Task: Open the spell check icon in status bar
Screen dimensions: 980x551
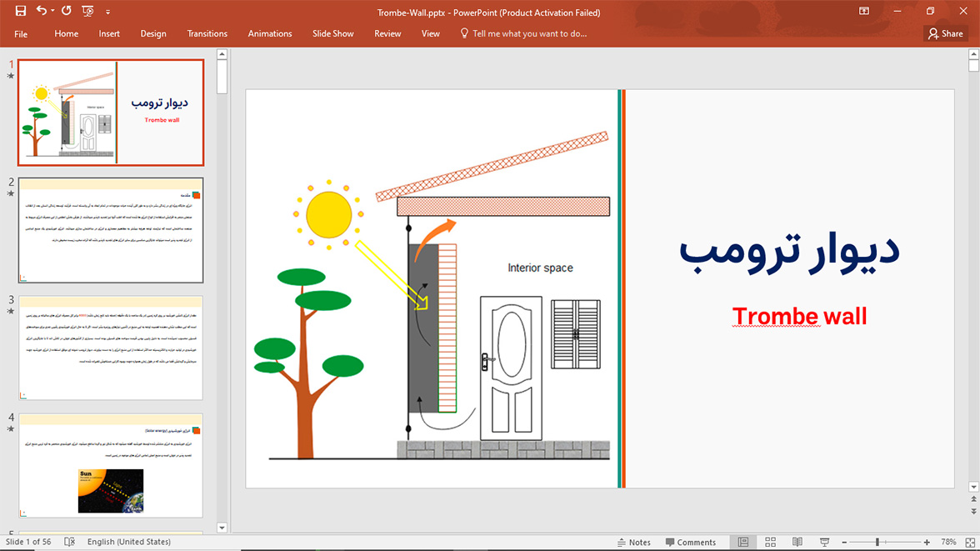Action: click(69, 542)
